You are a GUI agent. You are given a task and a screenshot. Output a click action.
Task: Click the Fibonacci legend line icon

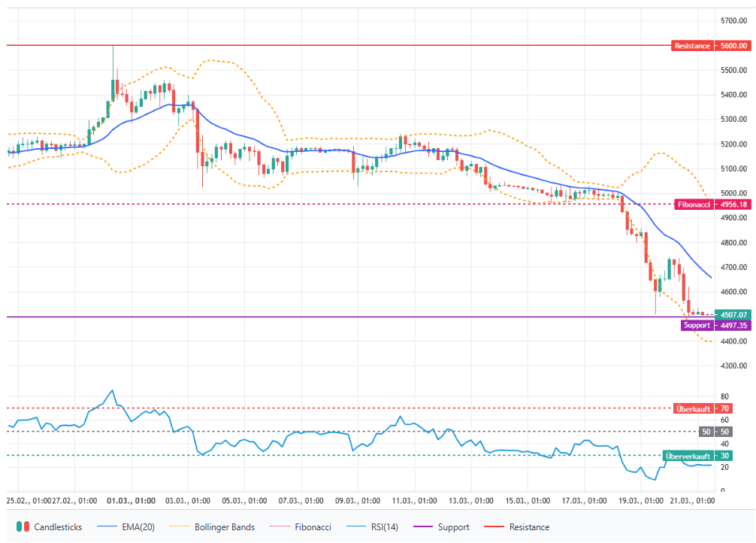click(281, 526)
